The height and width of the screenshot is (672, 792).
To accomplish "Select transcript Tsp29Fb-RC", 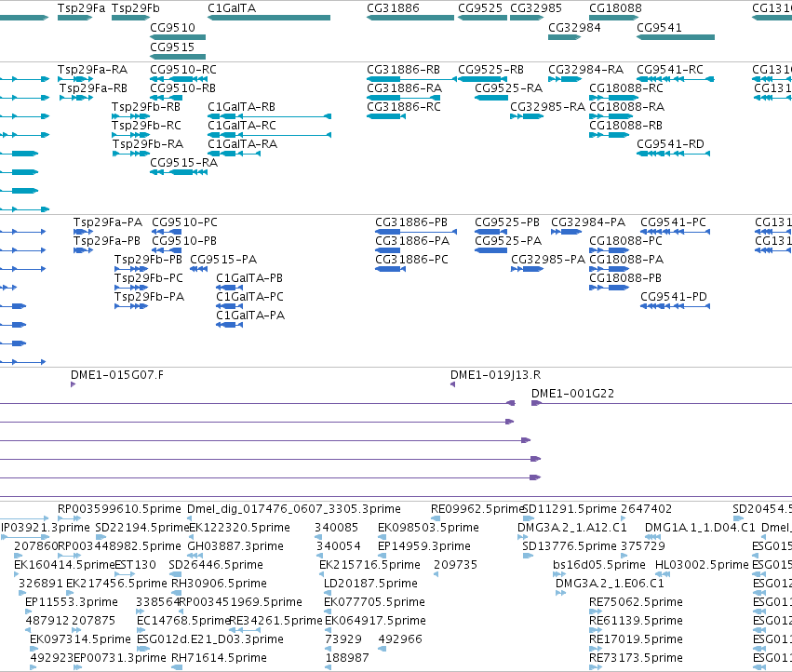I will pos(130,135).
